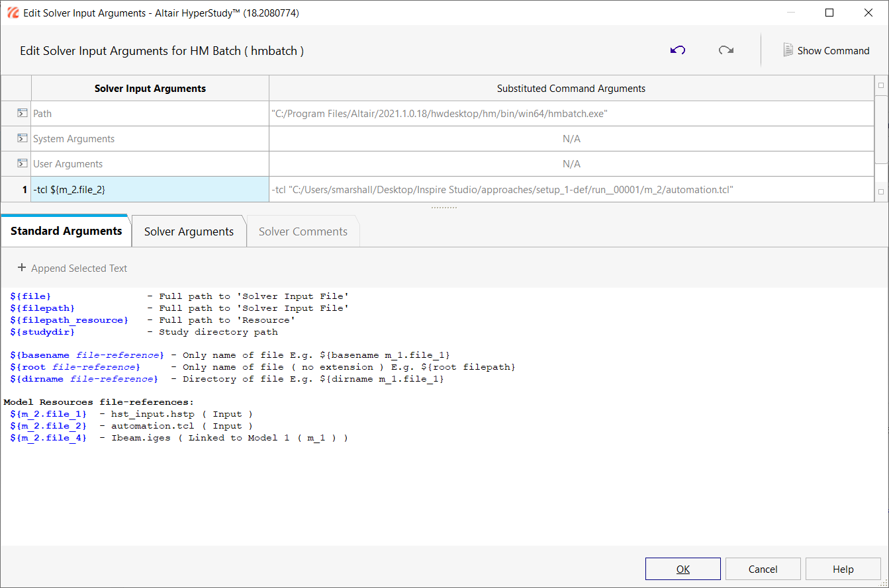Select row header number 1
The height and width of the screenshot is (588, 889).
(16, 190)
